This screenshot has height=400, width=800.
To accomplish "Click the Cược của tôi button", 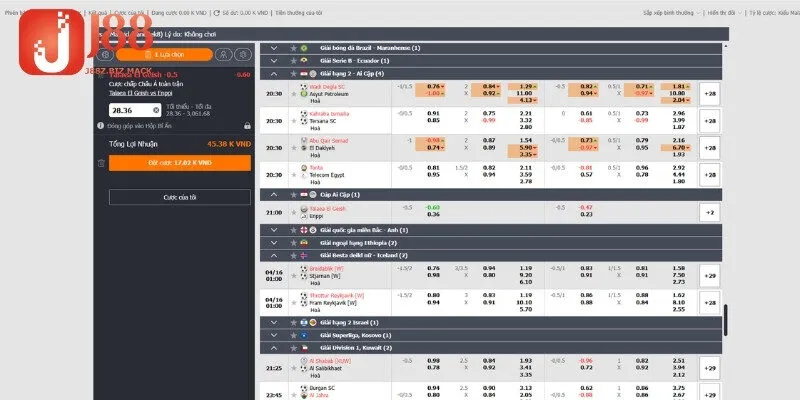I will click(x=178, y=198).
